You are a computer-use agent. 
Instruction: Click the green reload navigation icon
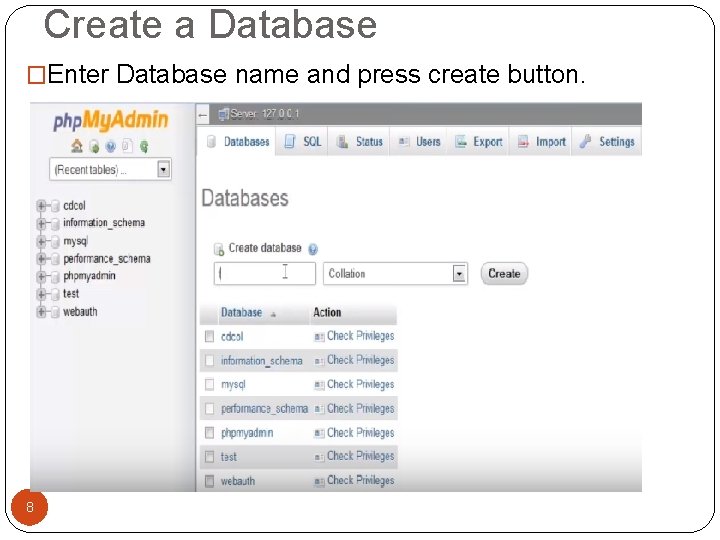click(144, 147)
